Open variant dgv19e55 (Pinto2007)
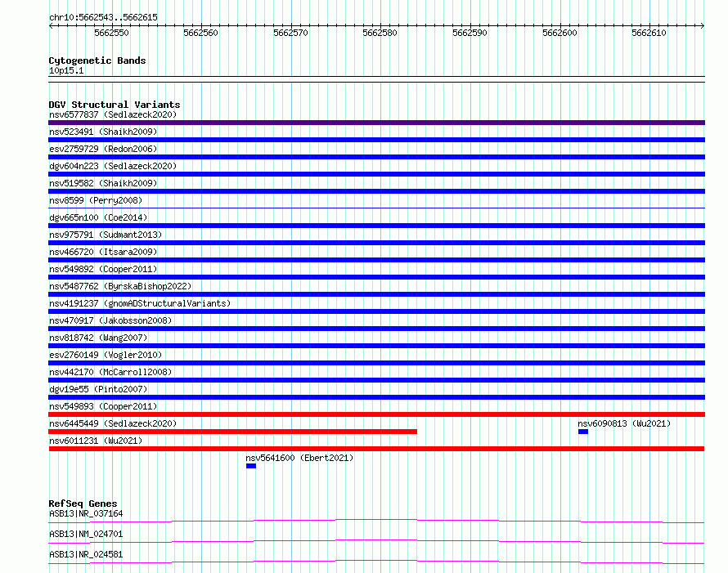Viewport: 728px width, 573px height. pyautogui.click(x=98, y=389)
